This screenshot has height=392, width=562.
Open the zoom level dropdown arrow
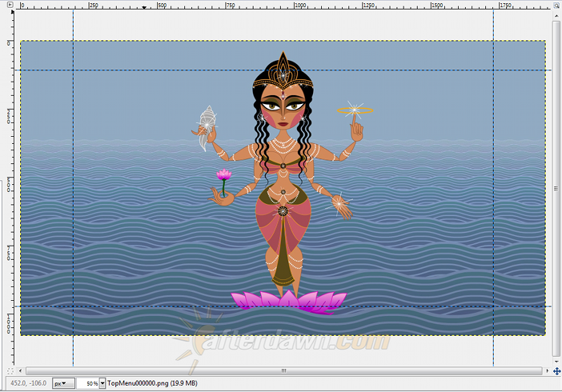click(102, 383)
